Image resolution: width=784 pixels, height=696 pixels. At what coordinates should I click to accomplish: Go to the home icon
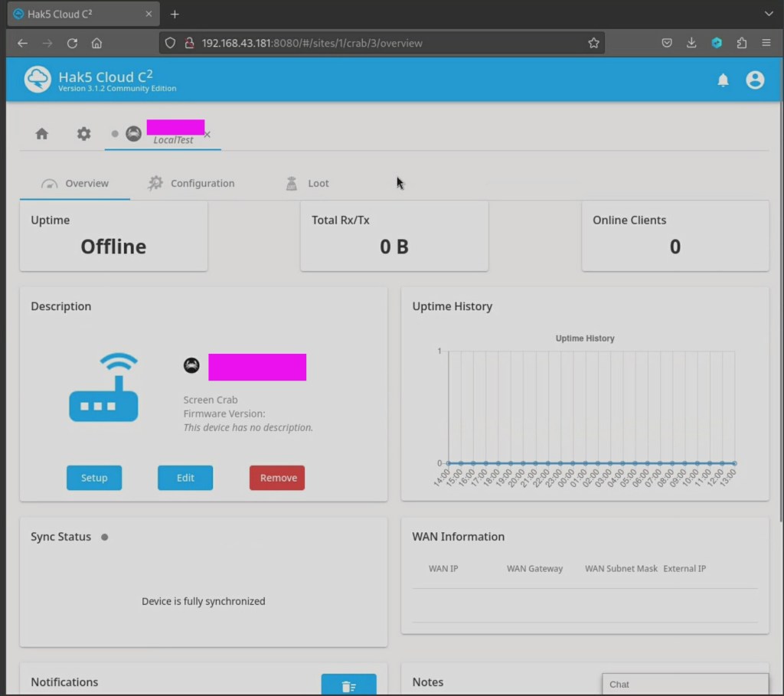42,134
